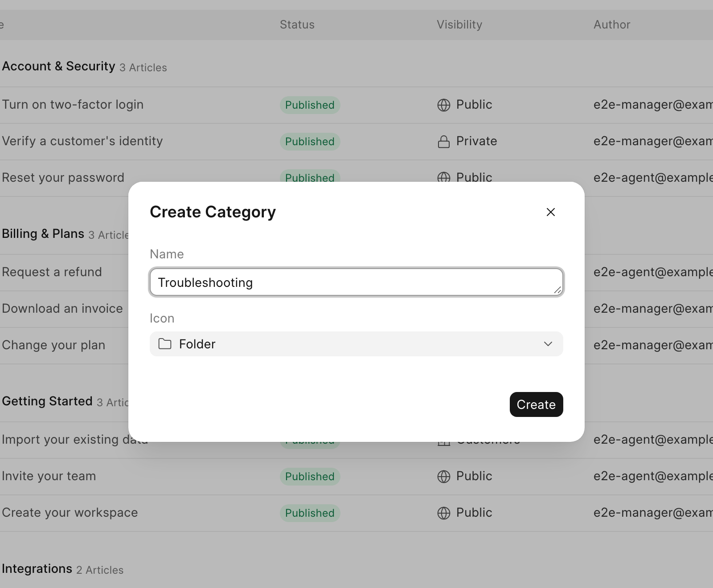Image resolution: width=713 pixels, height=588 pixels.
Task: Click the Create button
Action: tap(537, 404)
